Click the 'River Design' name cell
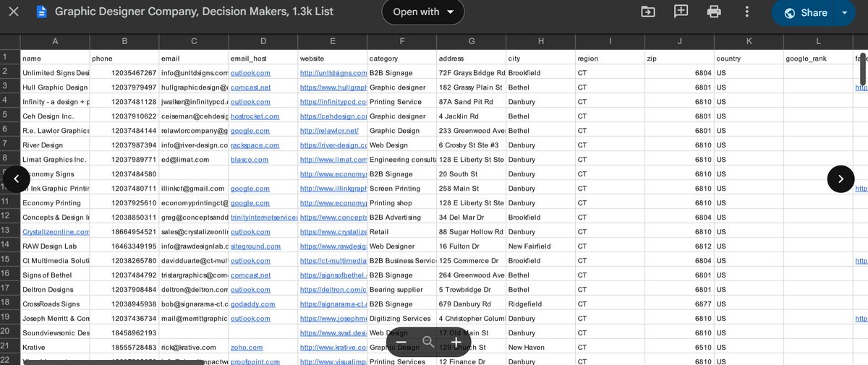 pyautogui.click(x=55, y=145)
